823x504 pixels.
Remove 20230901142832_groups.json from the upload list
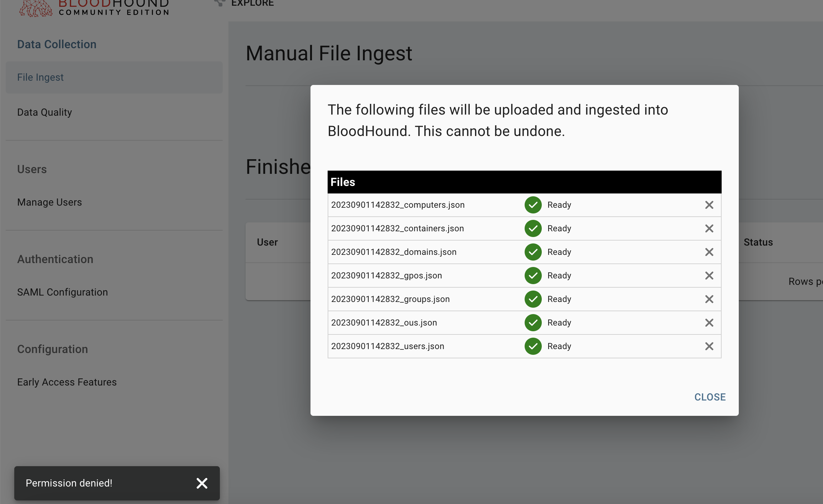(709, 299)
